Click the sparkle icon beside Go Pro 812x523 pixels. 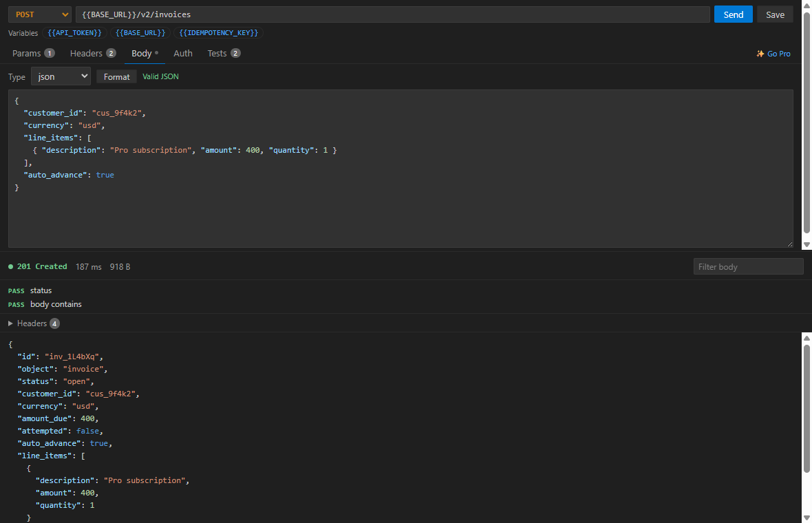click(760, 54)
